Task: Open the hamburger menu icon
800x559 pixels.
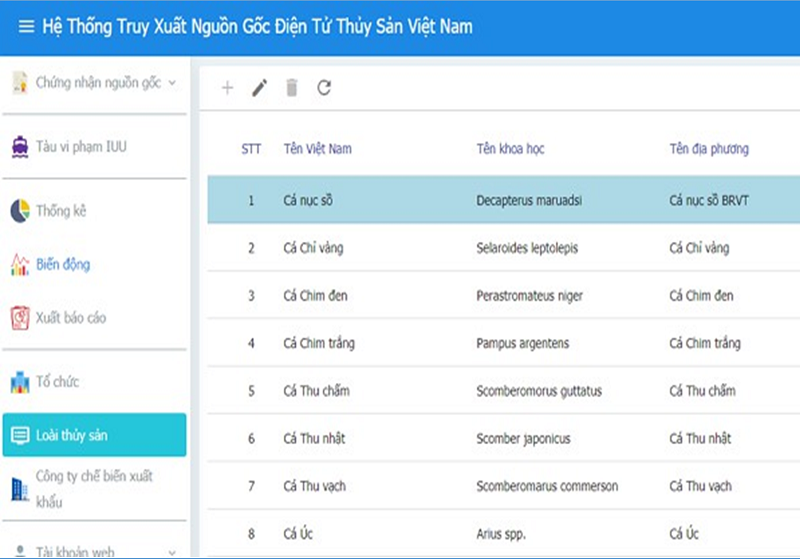Action: pyautogui.click(x=26, y=26)
